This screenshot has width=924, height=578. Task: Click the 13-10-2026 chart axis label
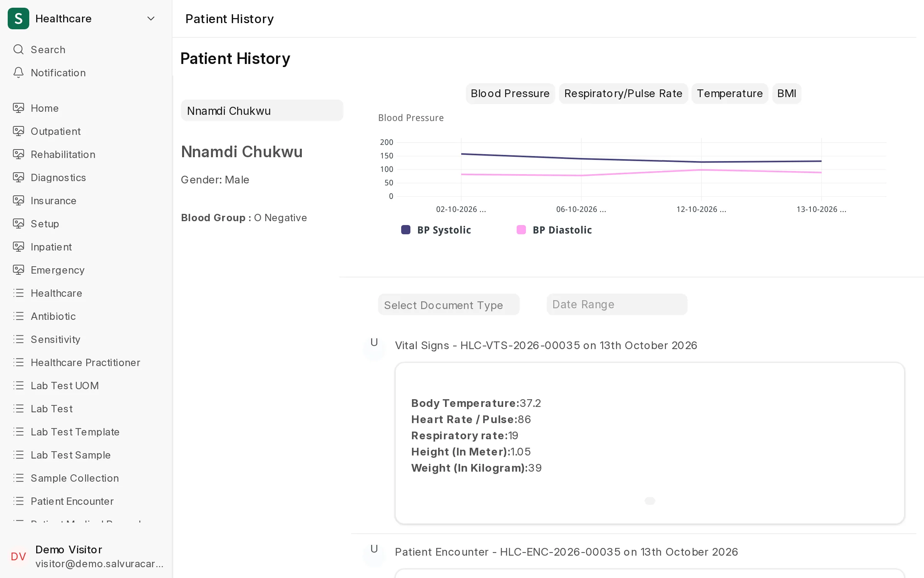coord(821,210)
